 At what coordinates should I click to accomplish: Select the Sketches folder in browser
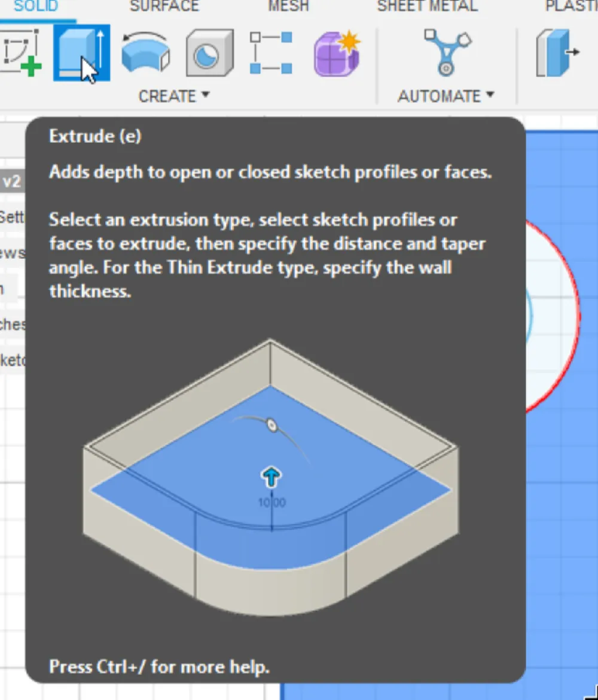(x=12, y=324)
